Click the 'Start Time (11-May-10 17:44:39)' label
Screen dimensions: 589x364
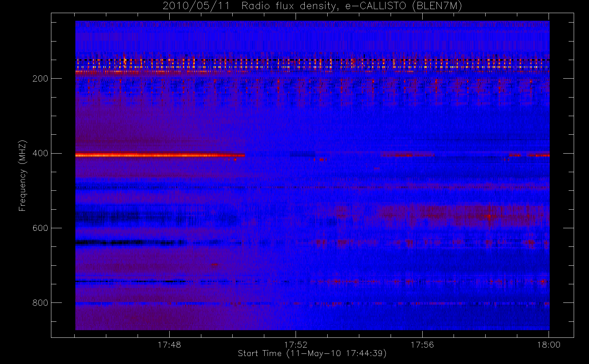312,353
